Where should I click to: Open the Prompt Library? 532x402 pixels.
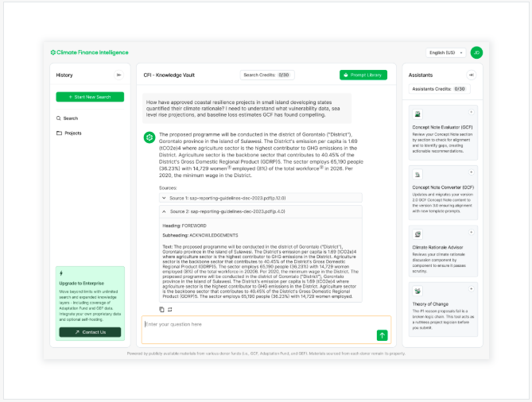pyautogui.click(x=363, y=75)
